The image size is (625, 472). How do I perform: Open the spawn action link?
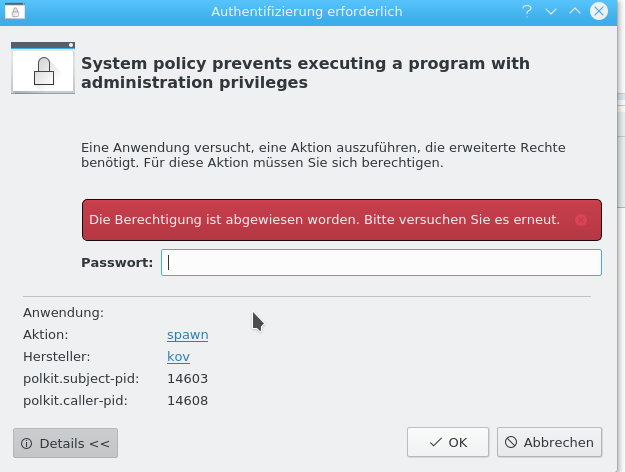point(187,334)
